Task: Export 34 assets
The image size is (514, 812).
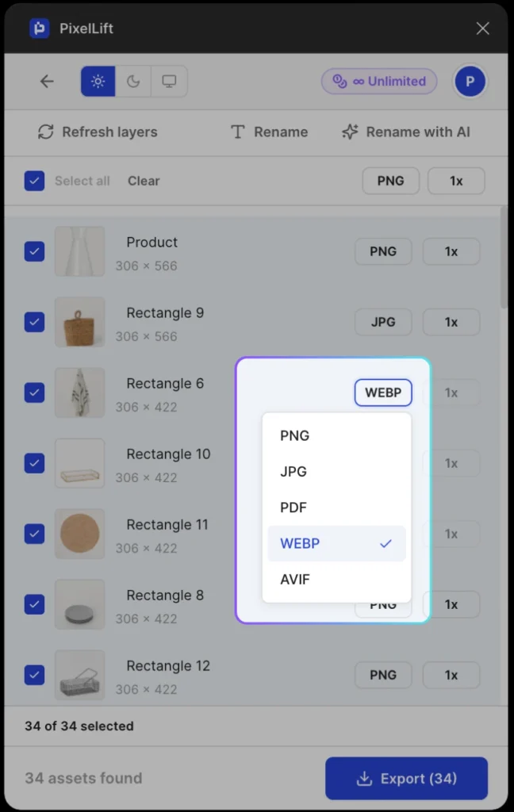Action: tap(407, 779)
